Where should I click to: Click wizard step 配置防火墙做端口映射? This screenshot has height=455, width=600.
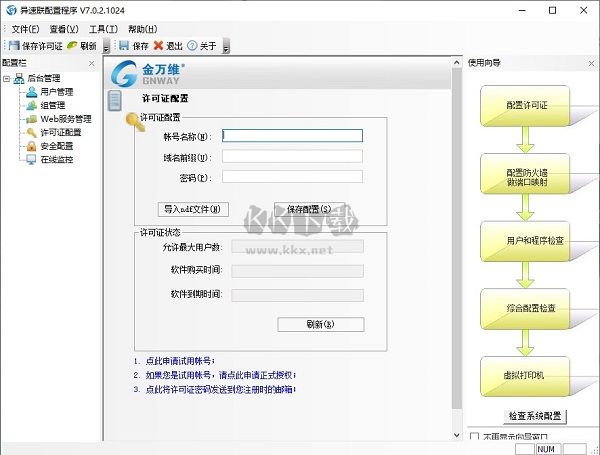pyautogui.click(x=525, y=174)
